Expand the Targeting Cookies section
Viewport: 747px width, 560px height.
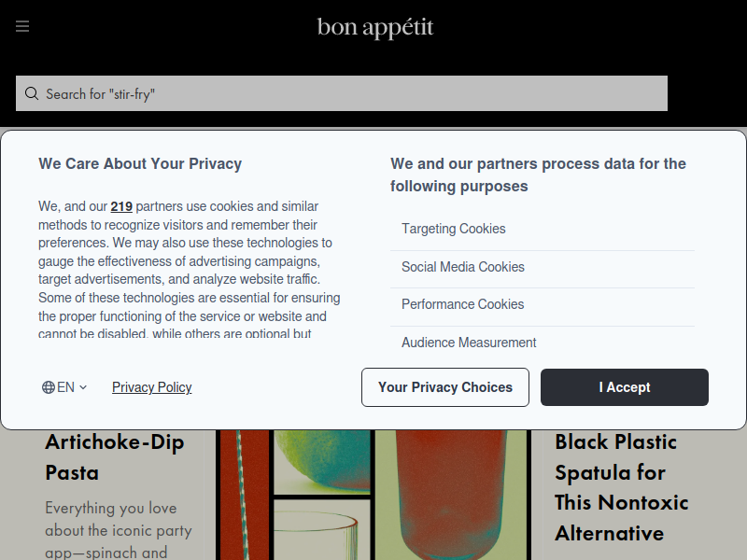tap(454, 229)
